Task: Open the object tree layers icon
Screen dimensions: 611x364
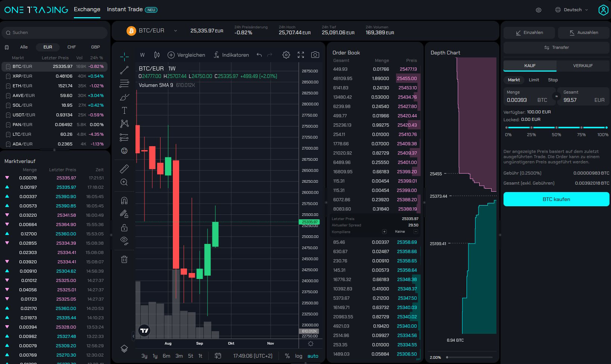Action: pyautogui.click(x=124, y=349)
